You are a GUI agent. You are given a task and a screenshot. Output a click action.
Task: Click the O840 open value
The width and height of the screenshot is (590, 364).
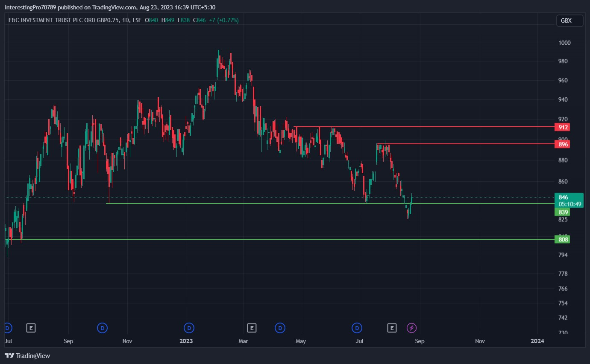click(x=152, y=20)
